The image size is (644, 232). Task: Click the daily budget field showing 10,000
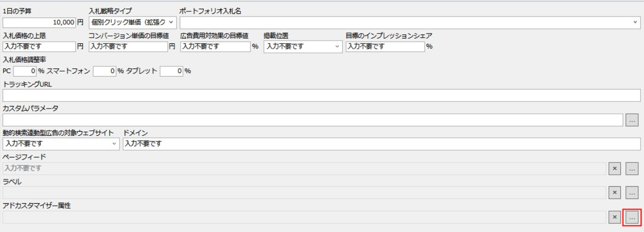point(39,23)
